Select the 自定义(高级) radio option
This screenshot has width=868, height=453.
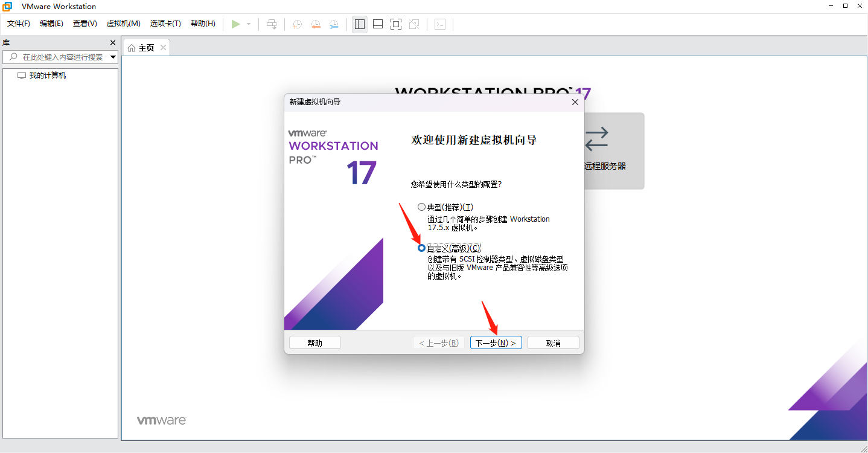point(421,248)
